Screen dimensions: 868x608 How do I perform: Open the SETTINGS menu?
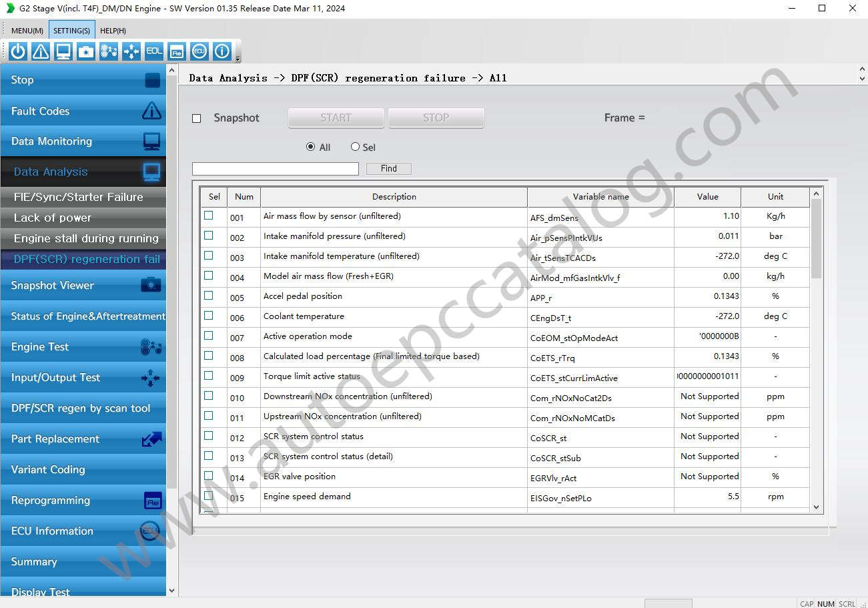[71, 30]
